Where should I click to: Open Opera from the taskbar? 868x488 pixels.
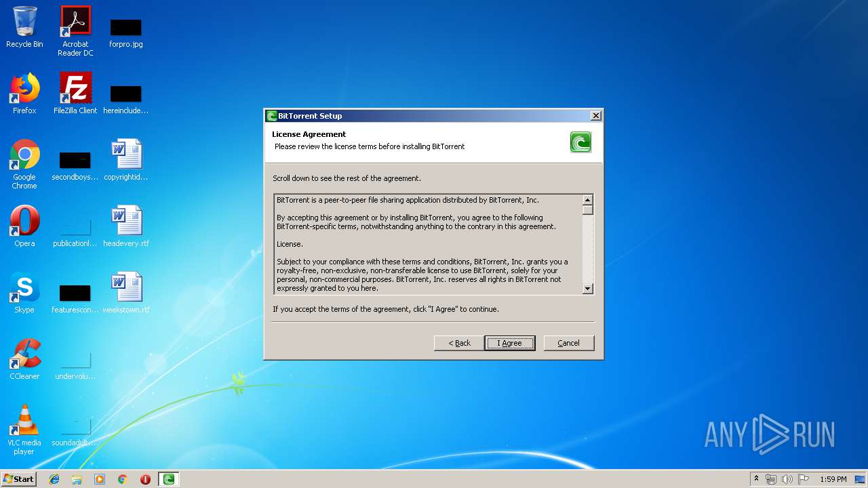(145, 479)
